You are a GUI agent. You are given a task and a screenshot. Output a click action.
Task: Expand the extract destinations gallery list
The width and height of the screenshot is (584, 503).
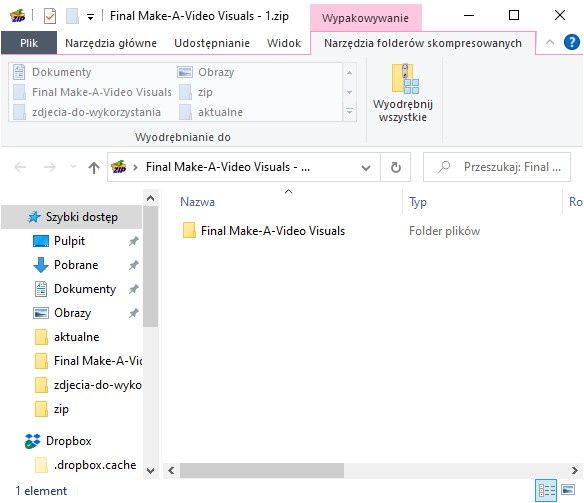point(349,111)
